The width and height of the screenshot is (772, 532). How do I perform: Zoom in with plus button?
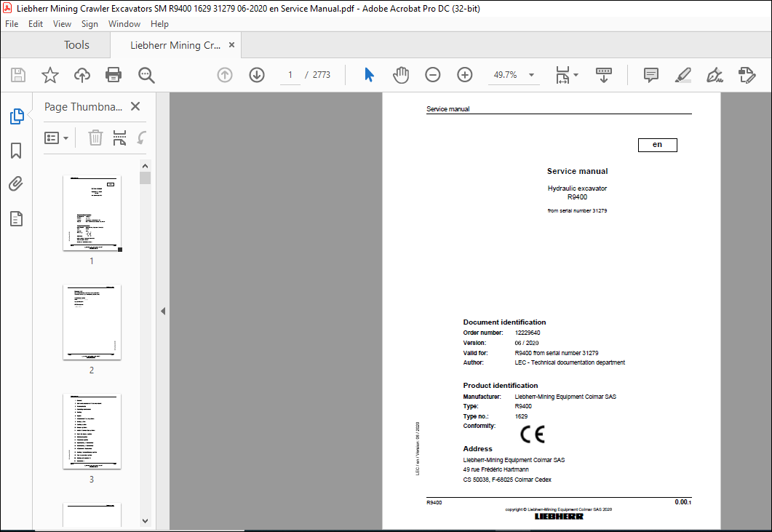465,75
